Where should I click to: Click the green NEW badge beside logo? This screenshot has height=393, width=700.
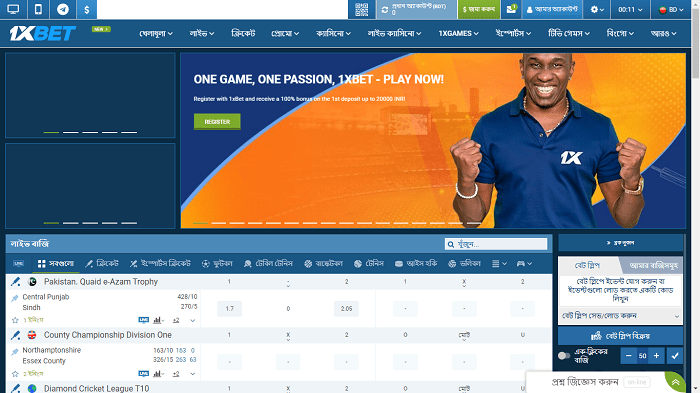(x=101, y=29)
